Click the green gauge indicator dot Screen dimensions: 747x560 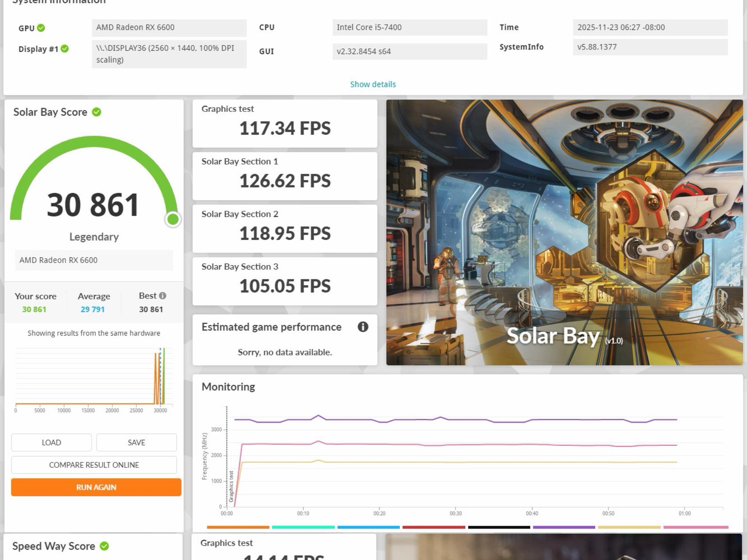(173, 219)
